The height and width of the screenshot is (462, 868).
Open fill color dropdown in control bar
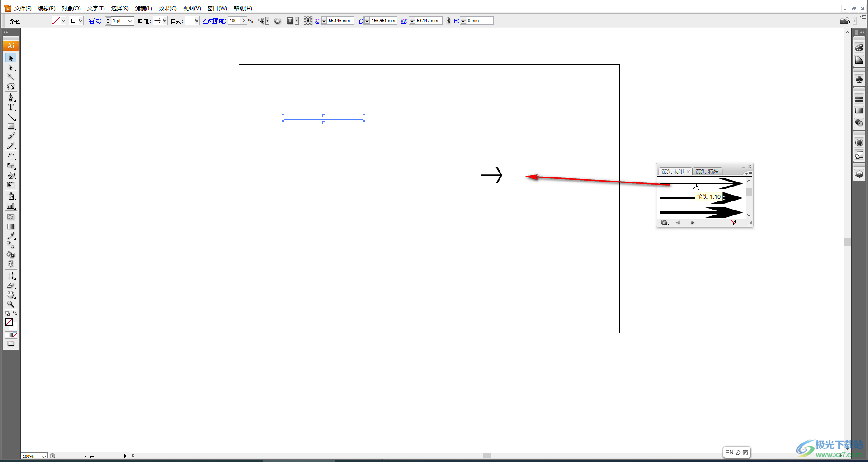point(63,21)
